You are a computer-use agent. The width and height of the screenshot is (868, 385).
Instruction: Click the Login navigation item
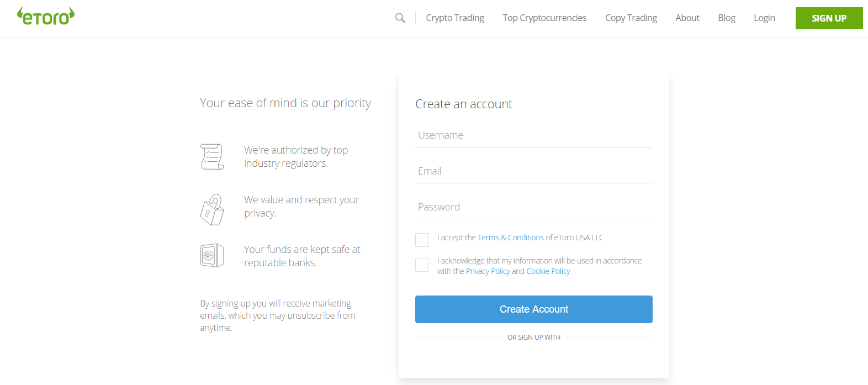[x=764, y=17]
